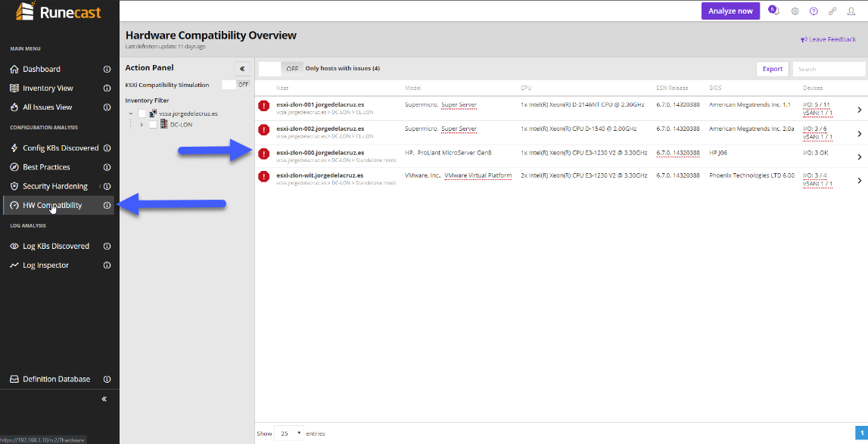Expand the DC-LON tree node

click(142, 125)
